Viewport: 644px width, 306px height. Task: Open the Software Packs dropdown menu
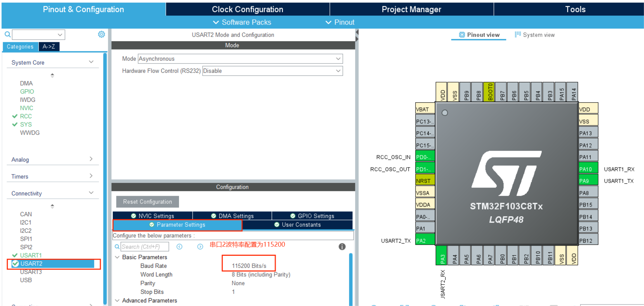point(242,22)
